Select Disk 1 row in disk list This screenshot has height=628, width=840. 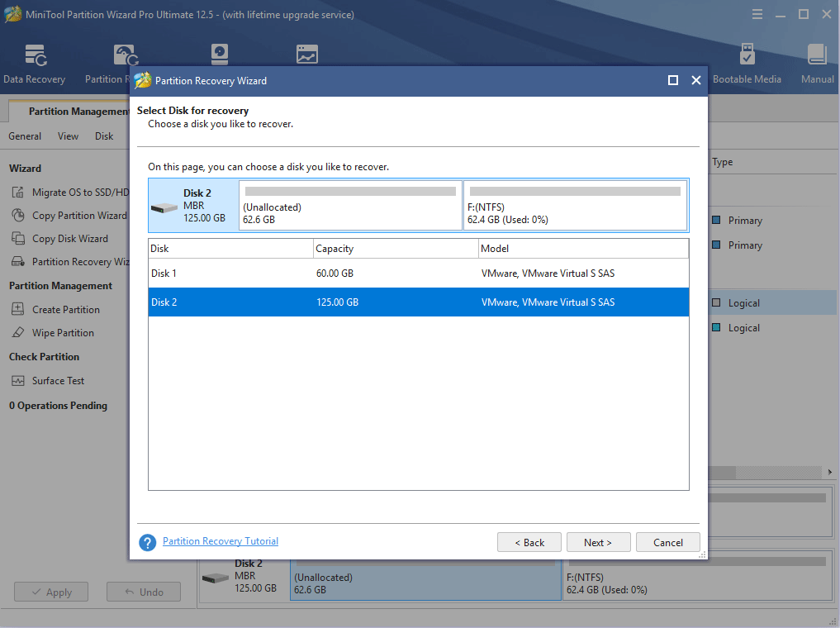(x=419, y=274)
